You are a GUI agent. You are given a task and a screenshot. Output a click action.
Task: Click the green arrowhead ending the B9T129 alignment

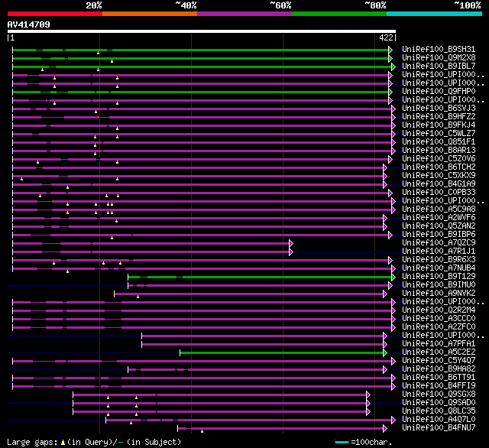click(x=393, y=277)
